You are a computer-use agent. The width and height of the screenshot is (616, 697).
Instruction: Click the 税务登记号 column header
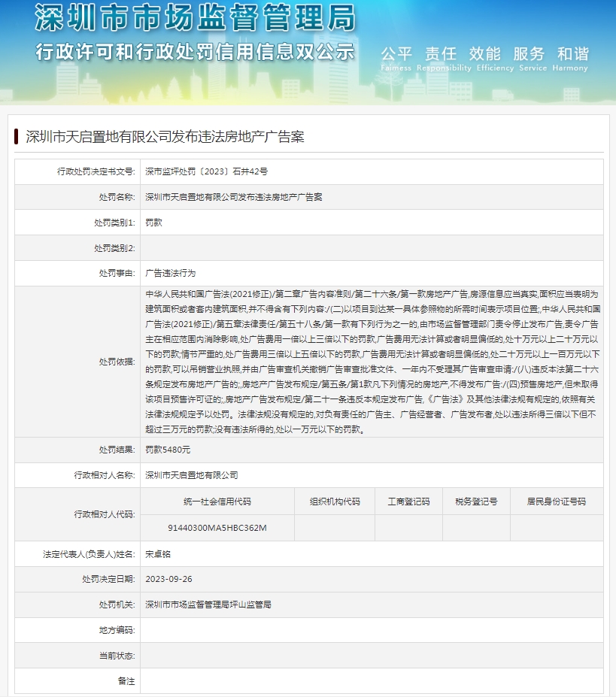click(476, 502)
